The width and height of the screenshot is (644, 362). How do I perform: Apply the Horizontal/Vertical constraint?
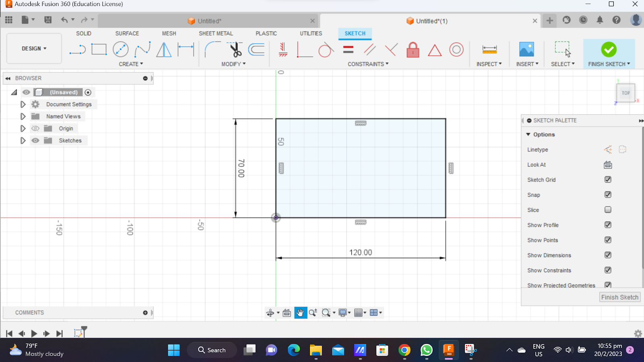tap(283, 49)
